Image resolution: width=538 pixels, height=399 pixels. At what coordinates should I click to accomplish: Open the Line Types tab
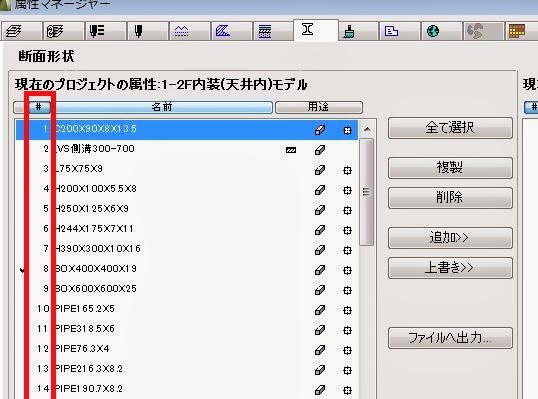click(x=190, y=31)
